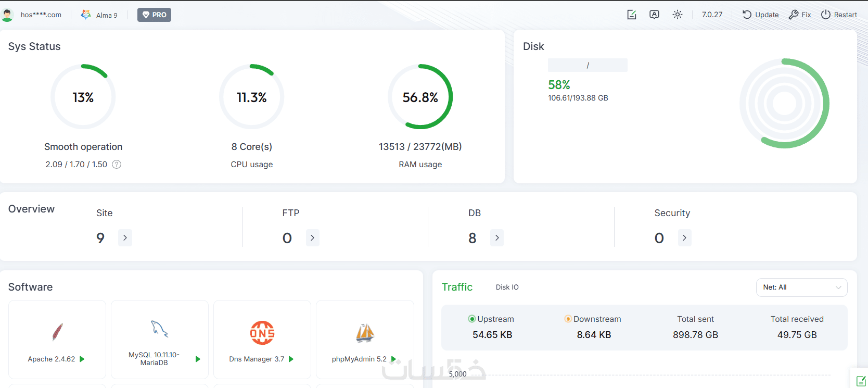The height and width of the screenshot is (388, 868).
Task: Open the MySQL MariaDB dolphin icon
Action: [x=160, y=329]
